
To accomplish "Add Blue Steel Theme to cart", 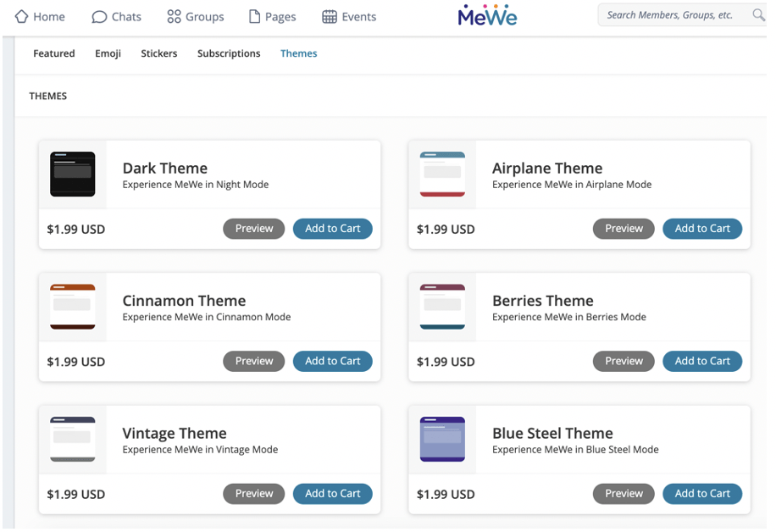I will tap(702, 494).
